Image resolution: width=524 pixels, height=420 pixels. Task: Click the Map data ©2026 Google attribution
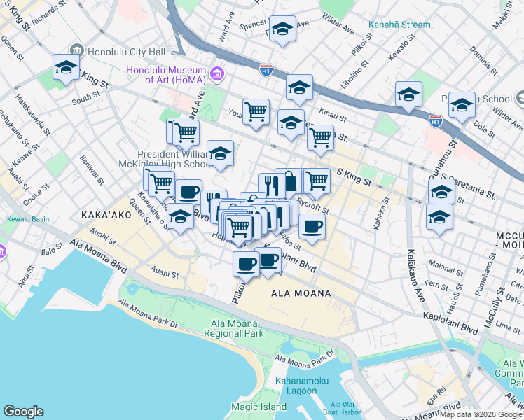pos(481,415)
